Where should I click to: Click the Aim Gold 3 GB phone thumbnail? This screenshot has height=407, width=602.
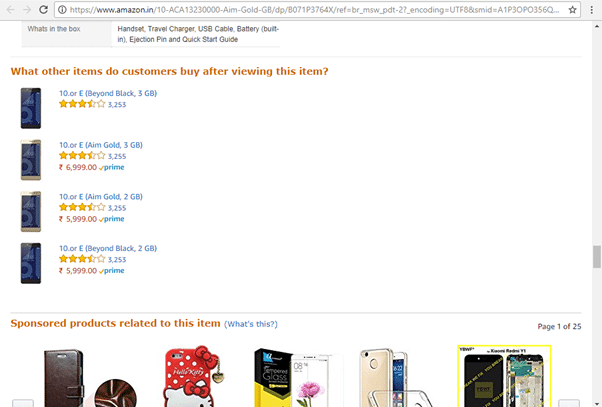click(31, 159)
